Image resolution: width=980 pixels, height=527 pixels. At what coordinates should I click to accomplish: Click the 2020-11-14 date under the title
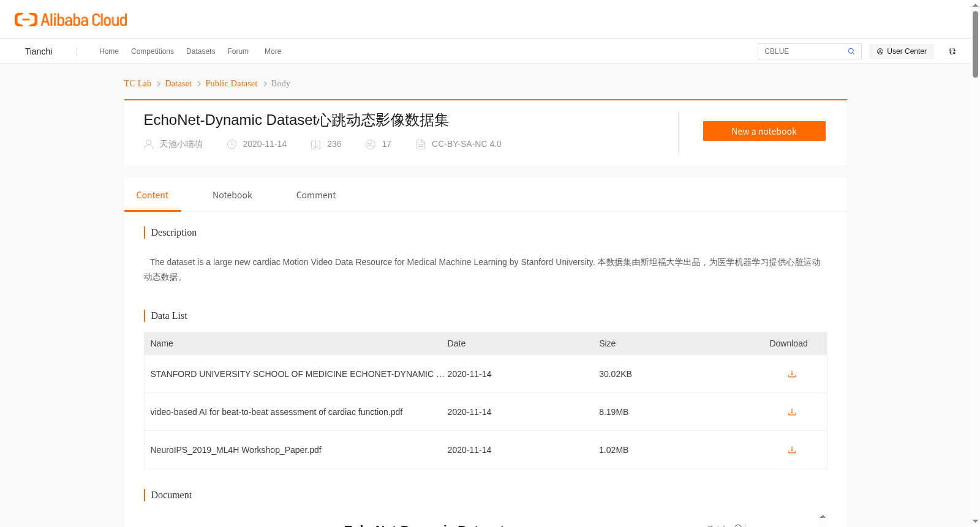[265, 144]
